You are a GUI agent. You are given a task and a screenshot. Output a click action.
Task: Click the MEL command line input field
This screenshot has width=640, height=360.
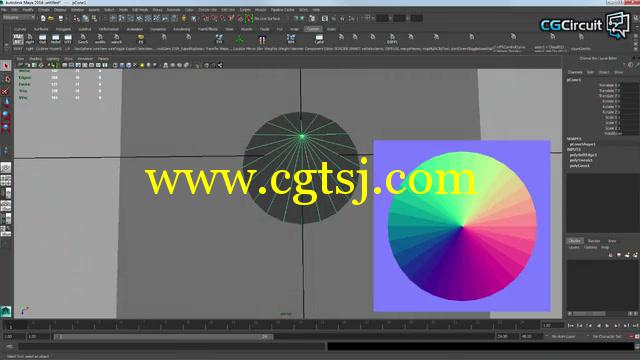(171, 347)
